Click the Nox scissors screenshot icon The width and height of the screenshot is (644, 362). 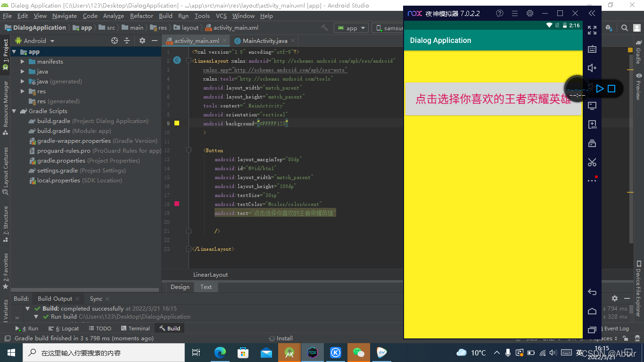592,162
